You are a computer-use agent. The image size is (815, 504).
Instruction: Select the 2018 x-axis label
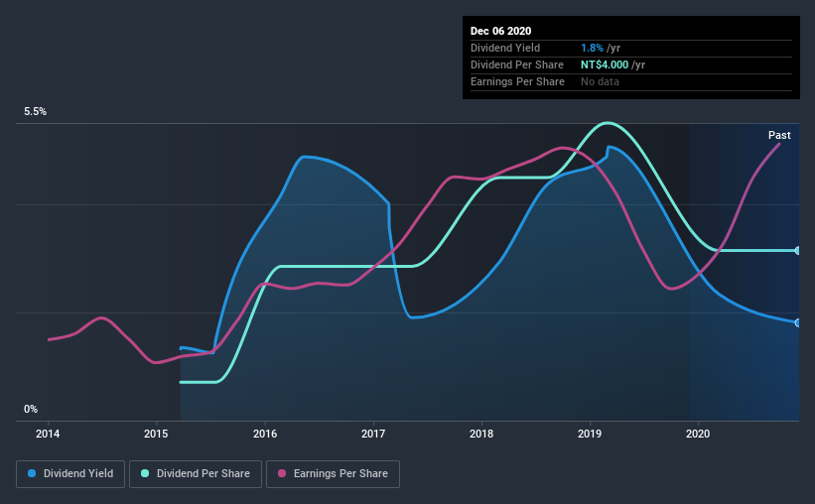(481, 434)
